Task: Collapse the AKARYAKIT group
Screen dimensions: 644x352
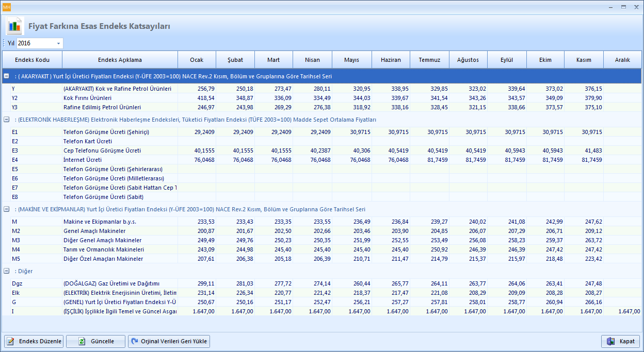Action: point(6,76)
